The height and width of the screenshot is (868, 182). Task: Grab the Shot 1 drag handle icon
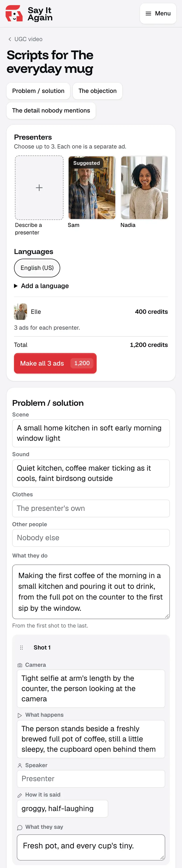21,648
